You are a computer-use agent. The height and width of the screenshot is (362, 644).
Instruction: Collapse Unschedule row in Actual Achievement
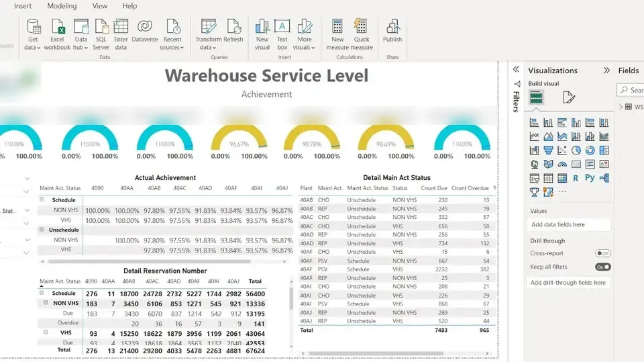click(x=42, y=230)
